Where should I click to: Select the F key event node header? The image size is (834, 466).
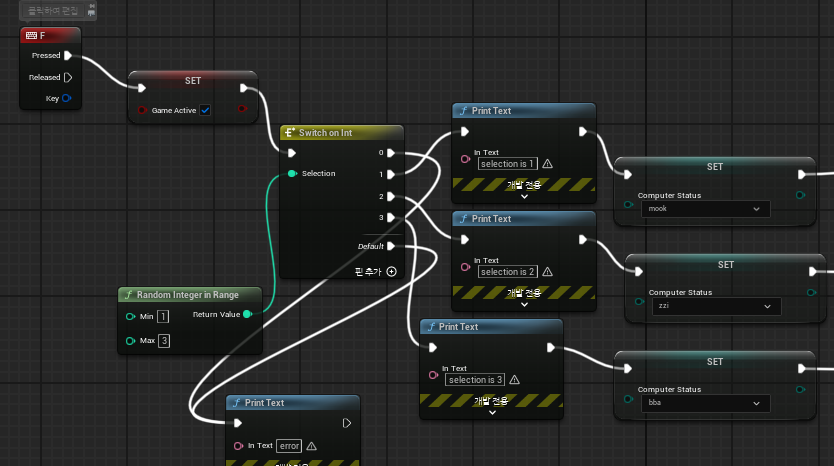click(51, 35)
